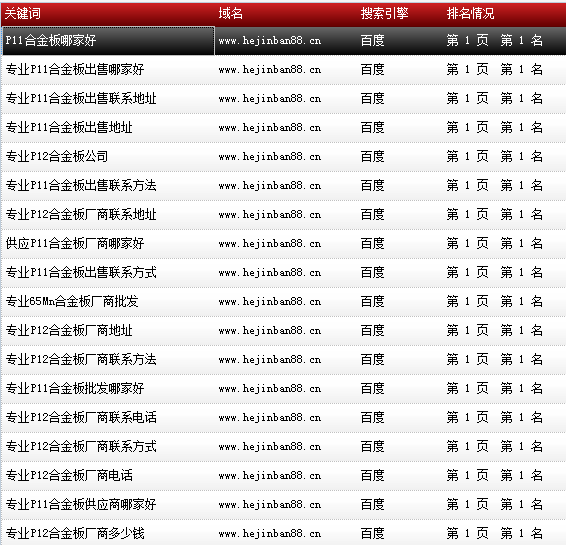
Task: Click the domain for 供应P11合金板厂商哪家好
Action: tap(270, 244)
